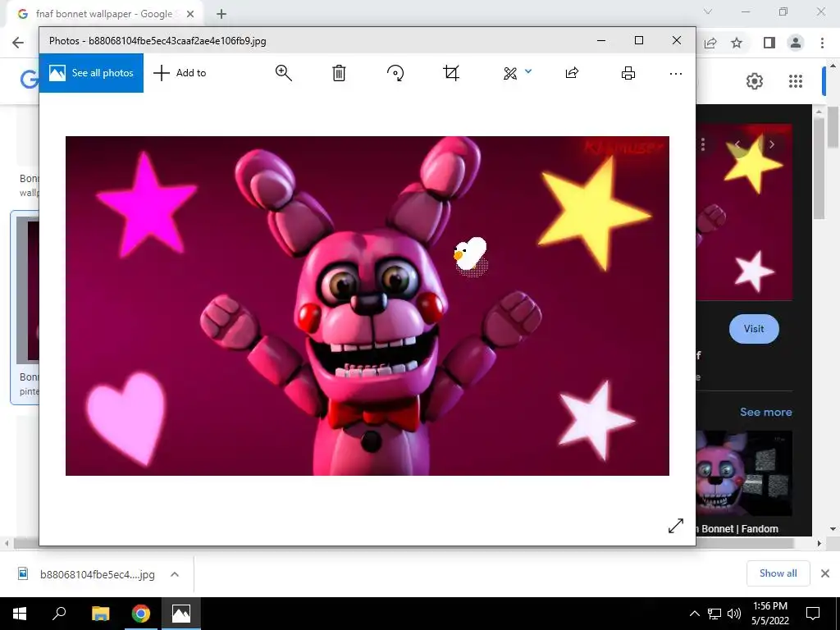Go to previous image in Google preview

pos(737,144)
